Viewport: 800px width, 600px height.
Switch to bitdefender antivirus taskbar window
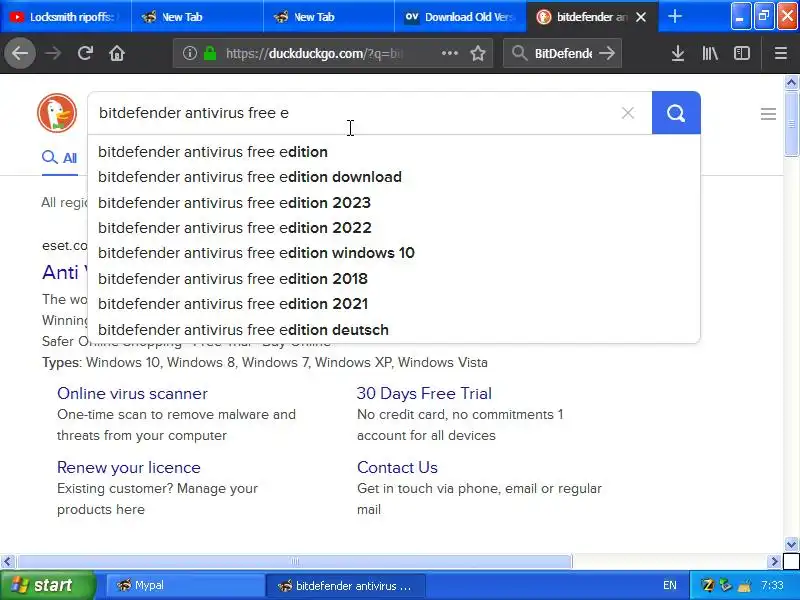click(x=345, y=585)
